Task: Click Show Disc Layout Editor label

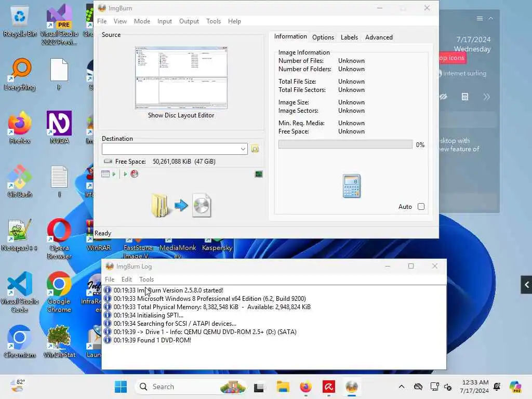Action: (181, 115)
